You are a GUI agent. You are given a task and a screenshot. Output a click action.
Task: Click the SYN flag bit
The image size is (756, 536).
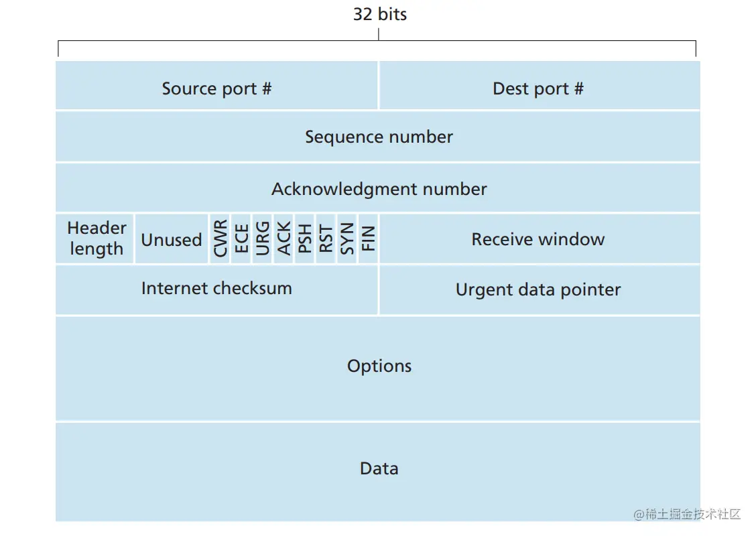tap(347, 239)
